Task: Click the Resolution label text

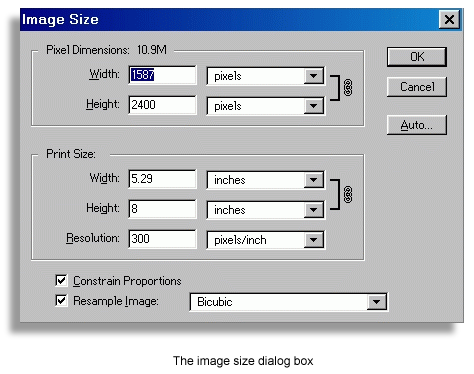Action: tap(93, 238)
